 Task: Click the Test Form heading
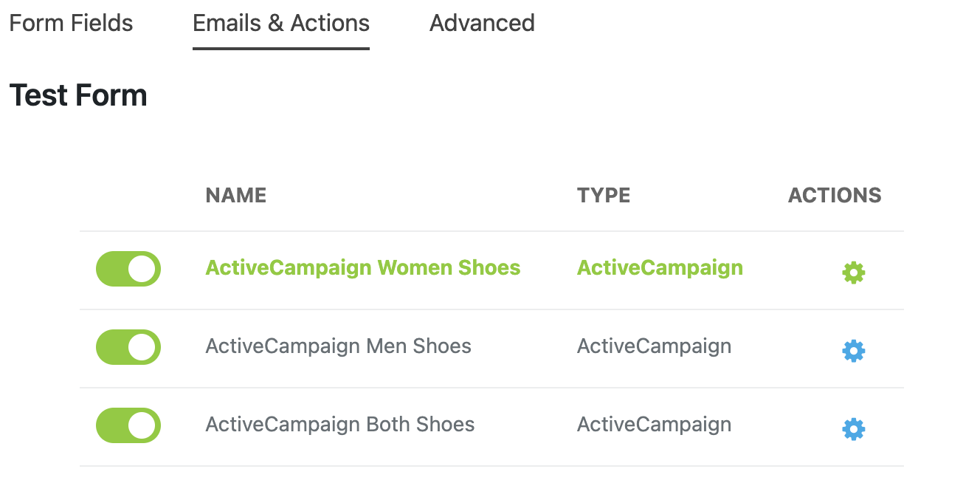pyautogui.click(x=78, y=96)
